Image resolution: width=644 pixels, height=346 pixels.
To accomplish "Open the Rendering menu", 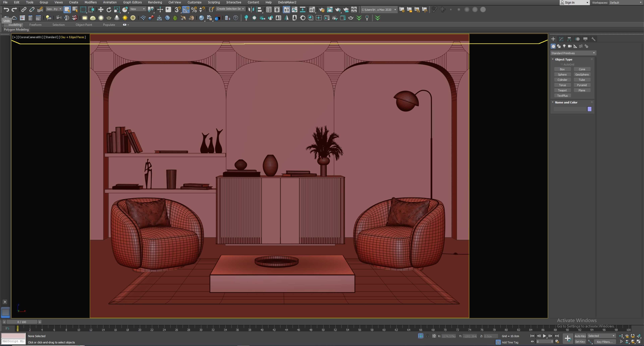I will pyautogui.click(x=155, y=2).
